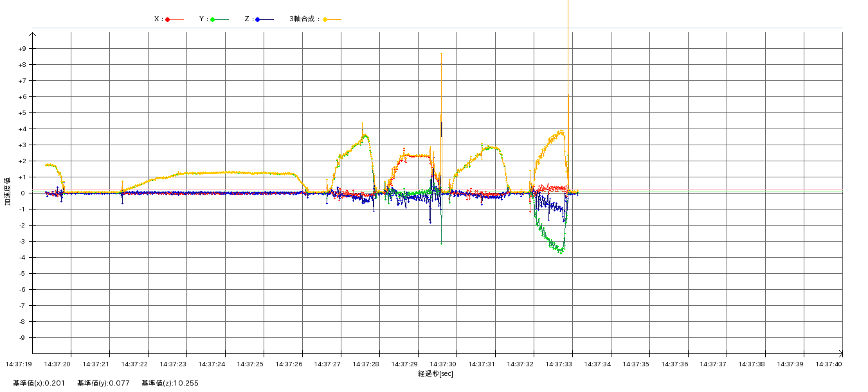
Task: Click the 経過秒[sec] horizontal axis title
Action: (x=435, y=373)
